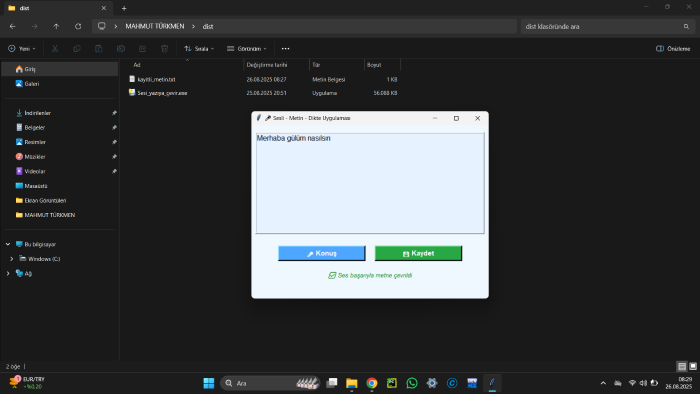Open Galeri in the sidebar
The image size is (700, 394).
point(60,83)
